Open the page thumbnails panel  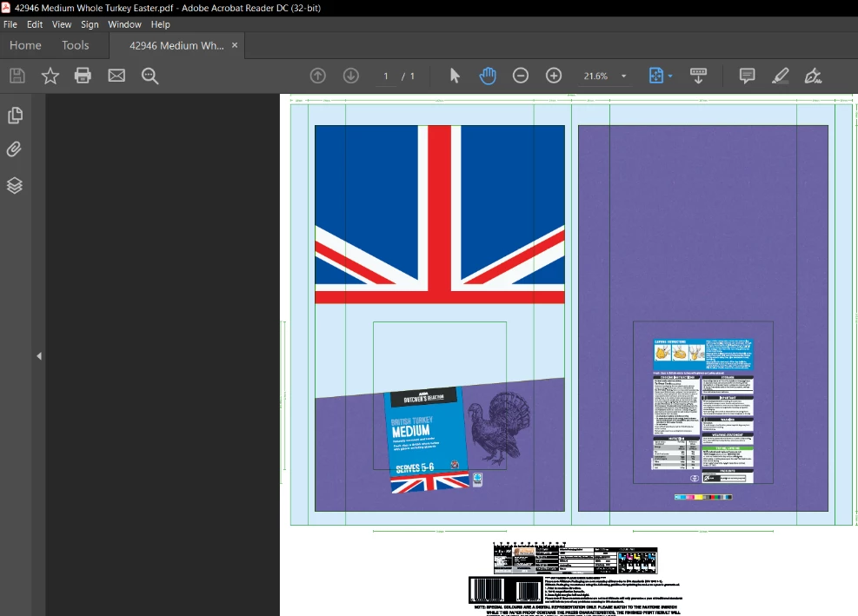pyautogui.click(x=15, y=116)
